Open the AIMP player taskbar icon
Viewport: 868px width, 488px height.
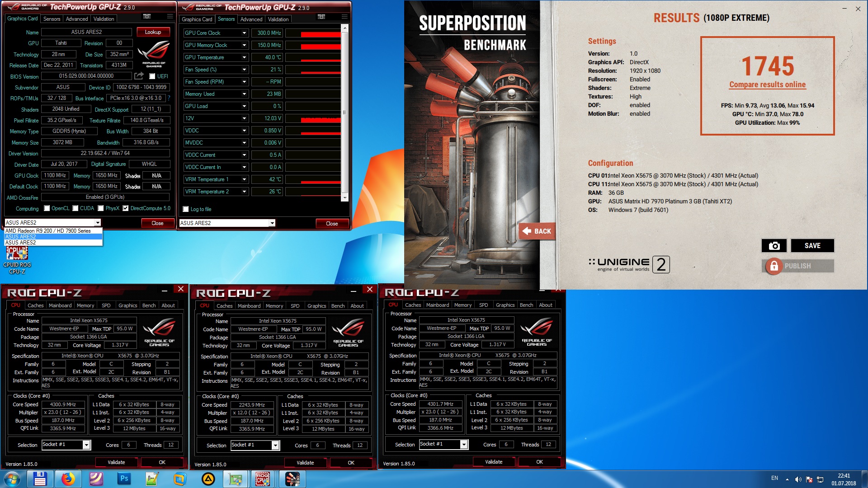(x=208, y=479)
